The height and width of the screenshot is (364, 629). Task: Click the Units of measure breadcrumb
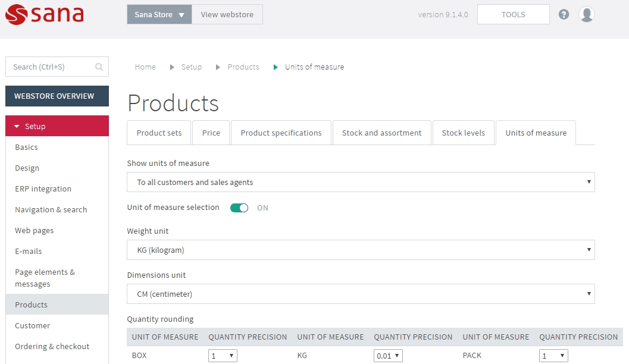[314, 67]
